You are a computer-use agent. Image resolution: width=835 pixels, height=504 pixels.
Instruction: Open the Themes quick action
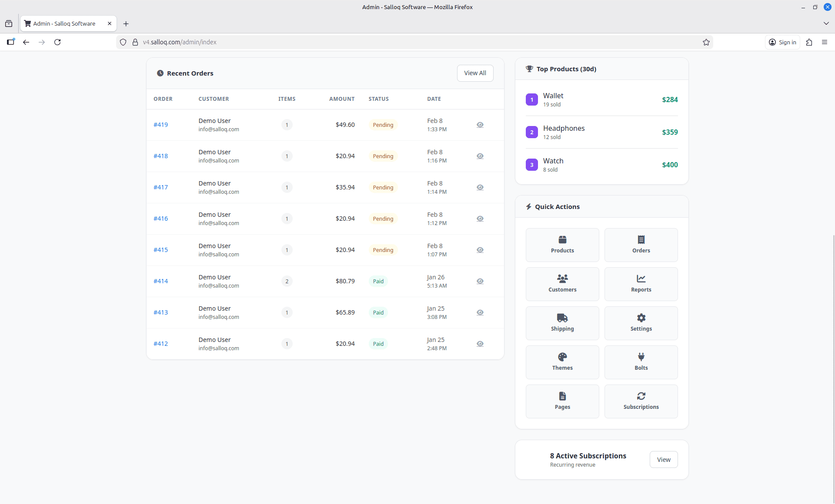[562, 362]
